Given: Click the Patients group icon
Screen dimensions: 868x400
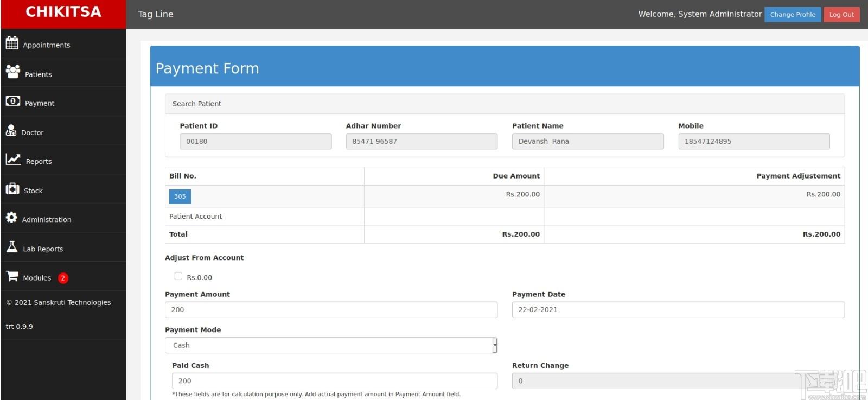Looking at the screenshot, I should click(x=13, y=71).
